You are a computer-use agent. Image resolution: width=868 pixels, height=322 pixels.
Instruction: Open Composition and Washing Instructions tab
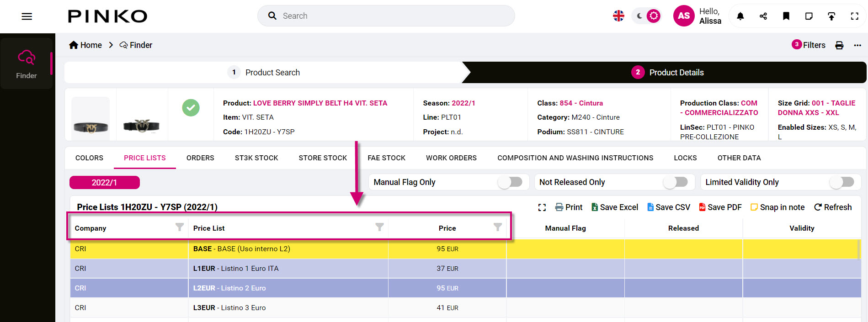click(575, 158)
